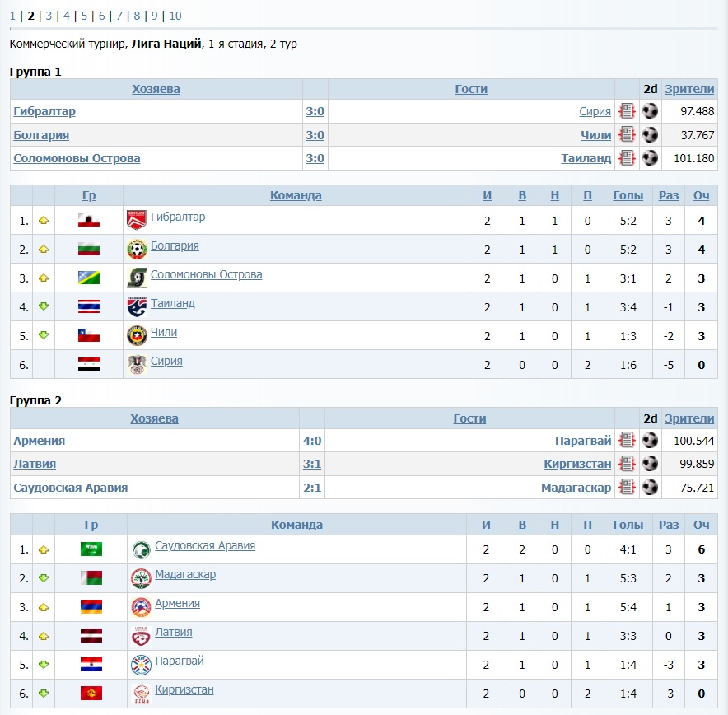Click the Saudi Arabia flag icon
Screen dimensions: 728x715
point(91,549)
